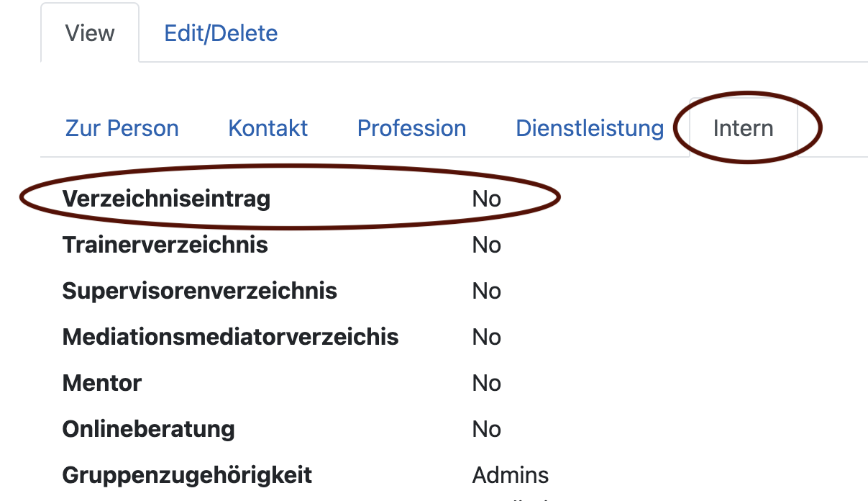Screen dimensions: 868x501
Task: Click the No value beside Onlineberatung
Action: point(486,429)
